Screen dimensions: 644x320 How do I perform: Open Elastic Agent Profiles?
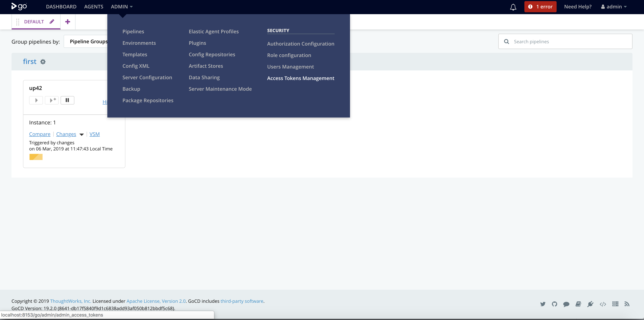point(214,31)
